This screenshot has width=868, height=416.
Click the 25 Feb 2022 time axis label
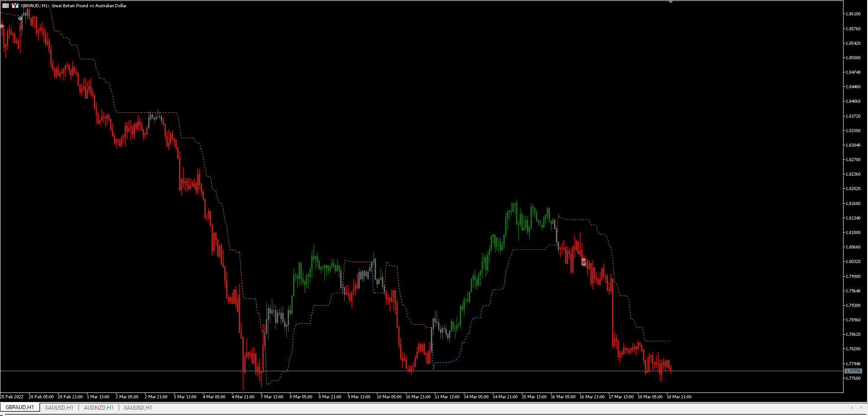tap(12, 397)
